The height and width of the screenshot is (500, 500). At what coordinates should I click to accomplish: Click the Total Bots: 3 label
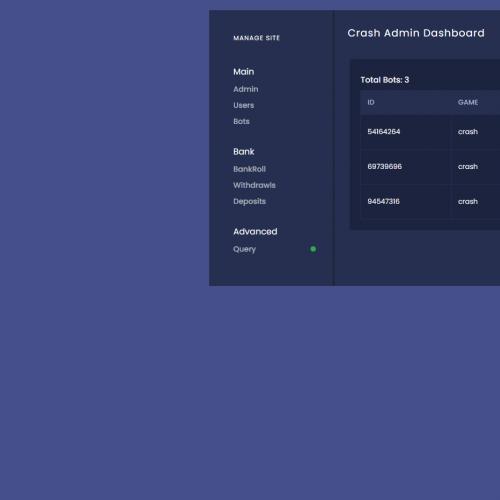[x=385, y=80]
